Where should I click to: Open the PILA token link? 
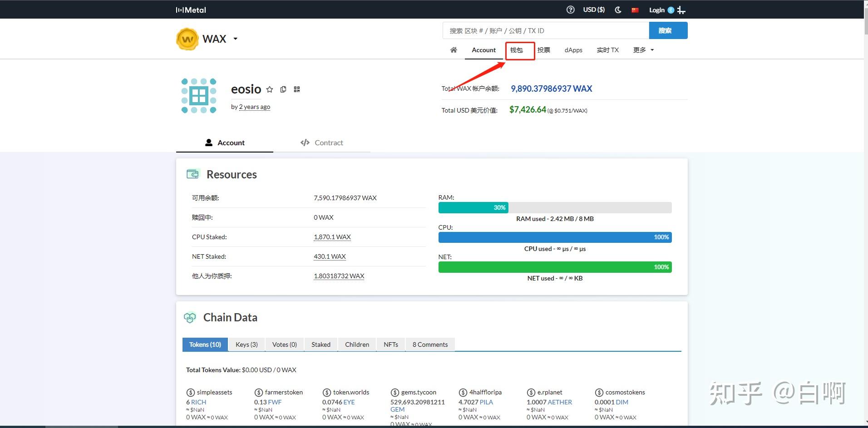486,402
